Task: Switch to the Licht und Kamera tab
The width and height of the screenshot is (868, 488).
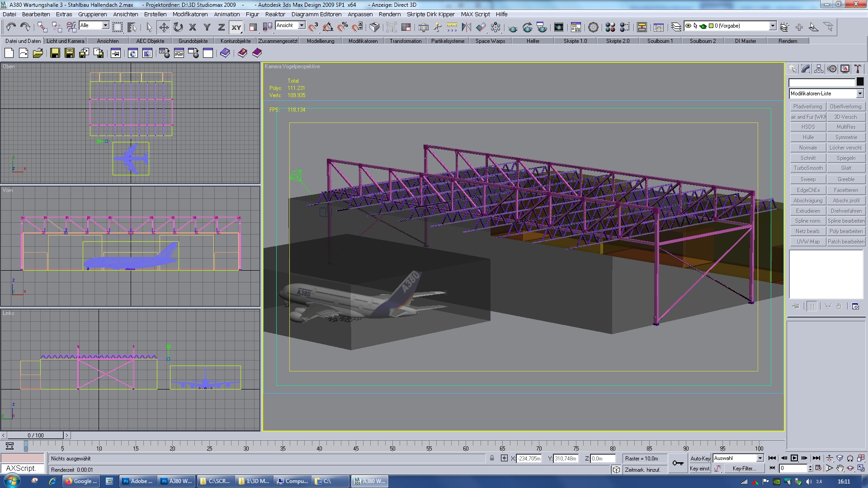Action: tap(65, 41)
